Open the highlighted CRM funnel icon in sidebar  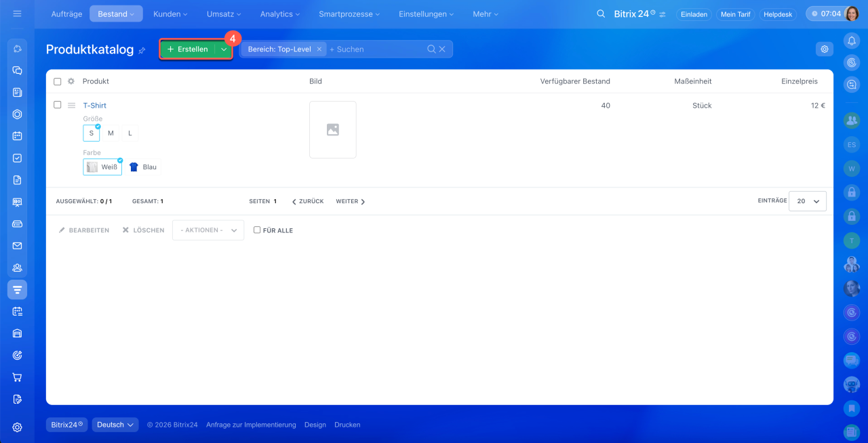coord(18,290)
